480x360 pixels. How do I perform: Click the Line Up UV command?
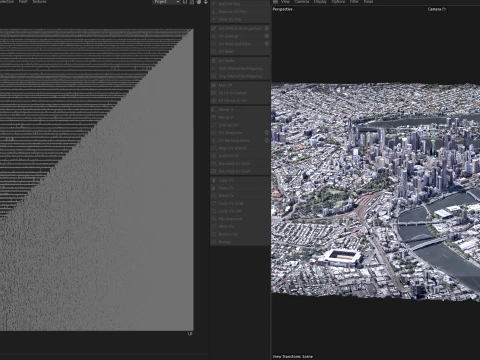pos(240,125)
